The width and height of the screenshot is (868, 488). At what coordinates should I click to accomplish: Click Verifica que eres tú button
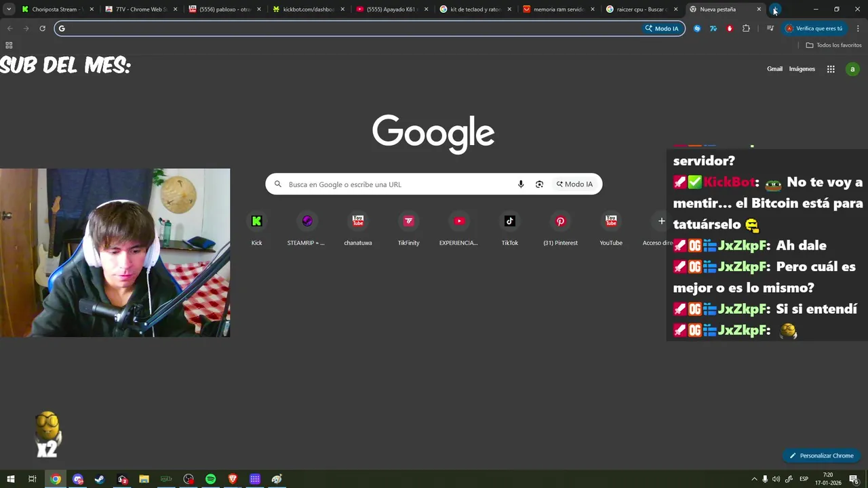click(814, 28)
